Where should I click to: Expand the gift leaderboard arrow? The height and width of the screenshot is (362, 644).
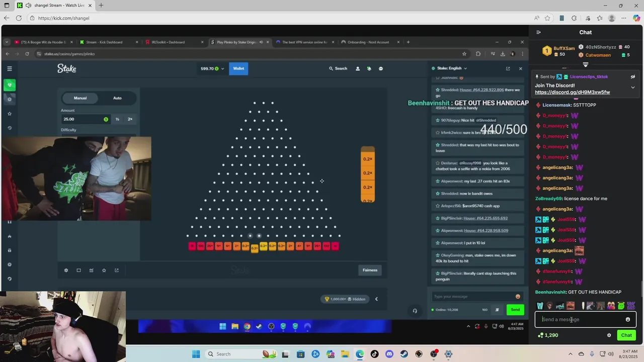point(586,65)
